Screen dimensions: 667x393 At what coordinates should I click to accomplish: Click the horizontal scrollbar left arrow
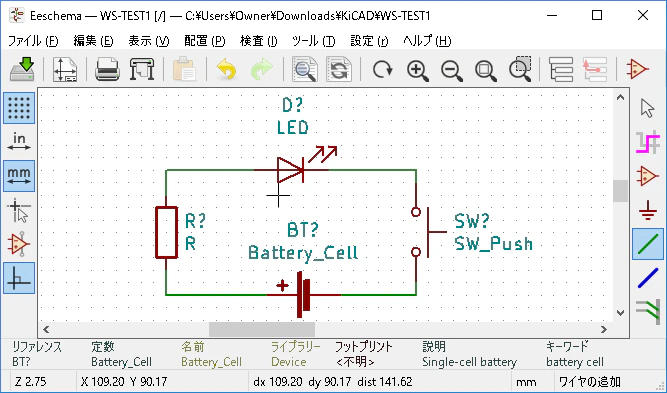coord(46,329)
